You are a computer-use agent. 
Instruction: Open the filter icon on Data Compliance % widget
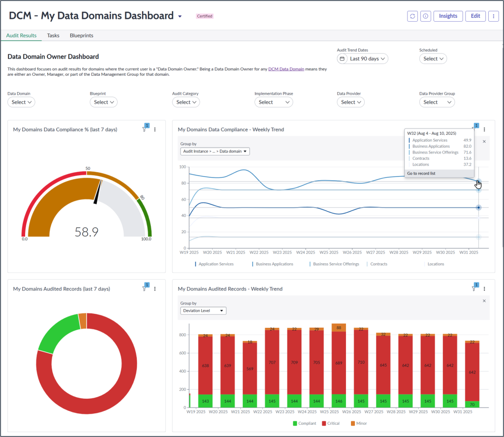click(144, 129)
